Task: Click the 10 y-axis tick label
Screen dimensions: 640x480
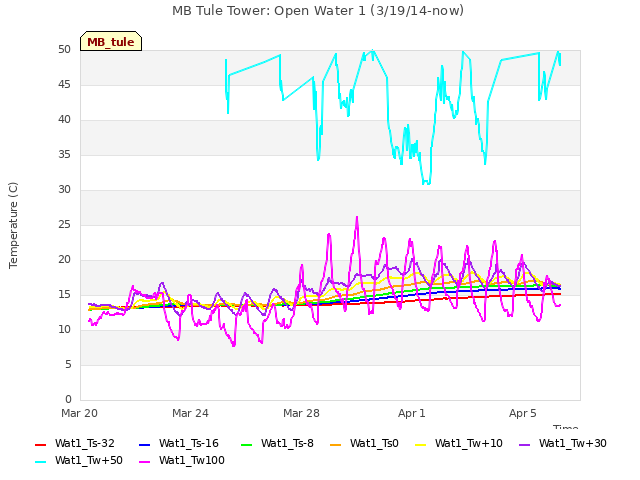Action: click(64, 330)
